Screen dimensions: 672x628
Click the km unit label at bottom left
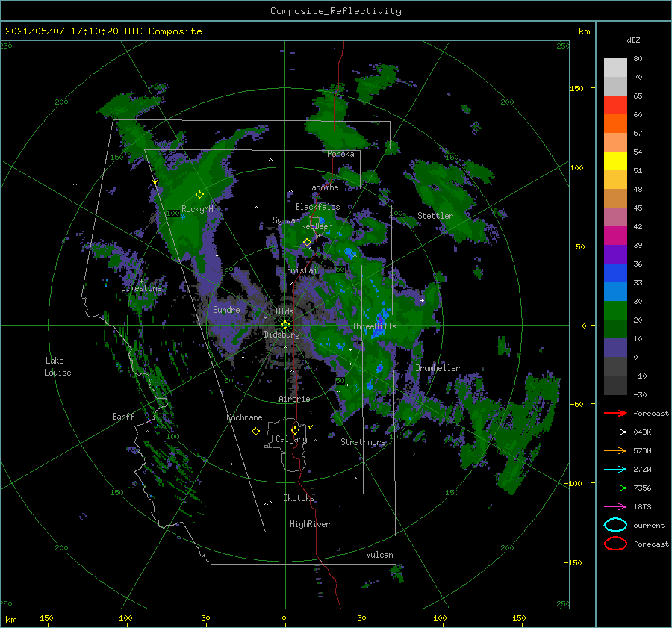[x=10, y=620]
